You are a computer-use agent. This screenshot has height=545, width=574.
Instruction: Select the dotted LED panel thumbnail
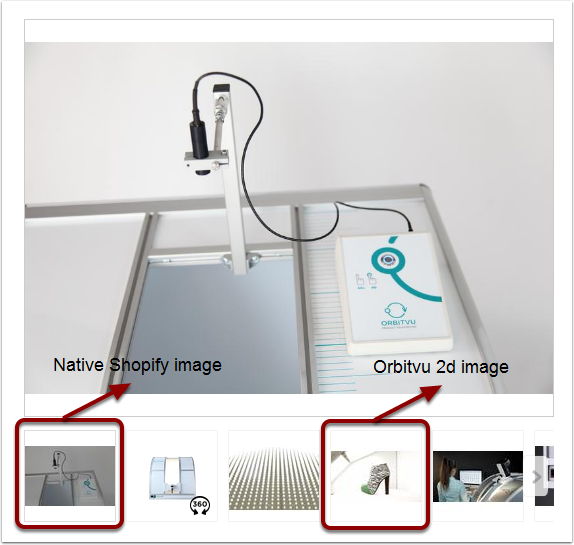click(x=274, y=475)
